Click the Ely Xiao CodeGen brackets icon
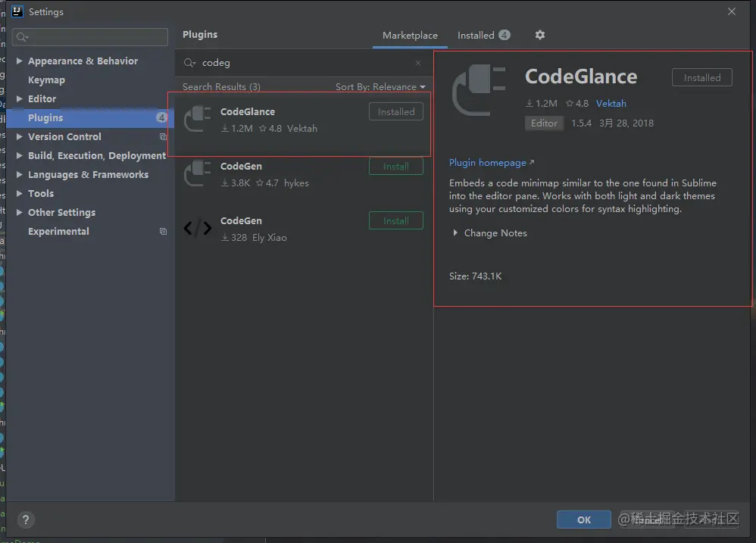756x543 pixels. coord(198,228)
